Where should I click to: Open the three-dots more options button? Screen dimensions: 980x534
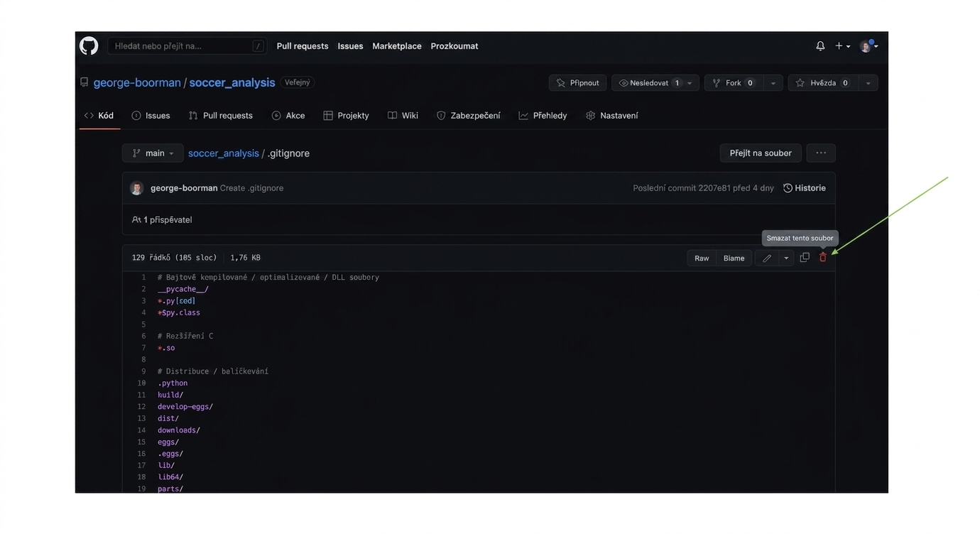(821, 153)
